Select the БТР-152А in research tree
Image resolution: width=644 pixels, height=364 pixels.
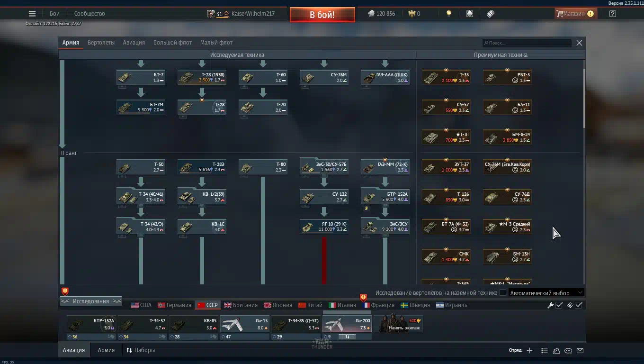[385, 197]
